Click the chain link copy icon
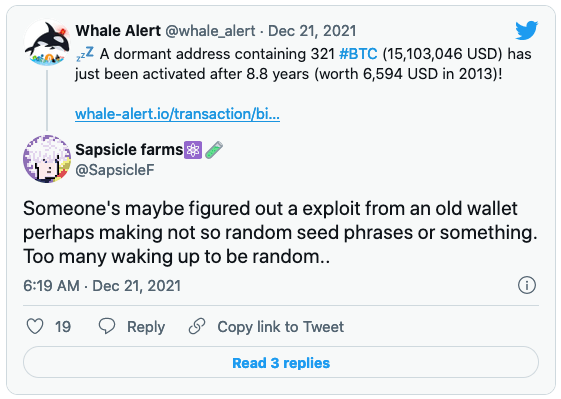Image resolution: width=561 pixels, height=399 pixels. pyautogui.click(x=197, y=326)
